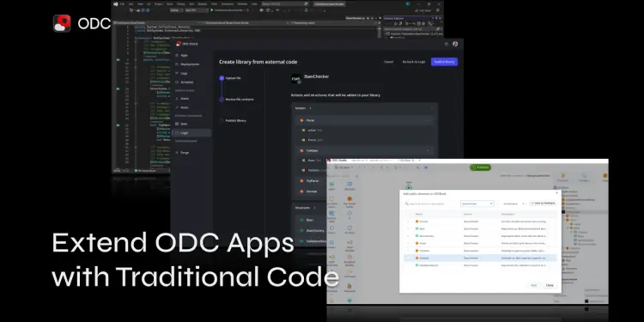Open Apps in ODC Portal sidebar
Screen dimensions: 644x322
tap(184, 55)
